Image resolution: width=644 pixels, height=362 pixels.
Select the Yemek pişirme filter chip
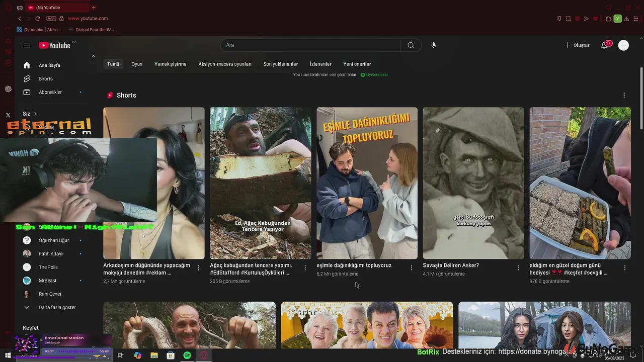(x=171, y=64)
